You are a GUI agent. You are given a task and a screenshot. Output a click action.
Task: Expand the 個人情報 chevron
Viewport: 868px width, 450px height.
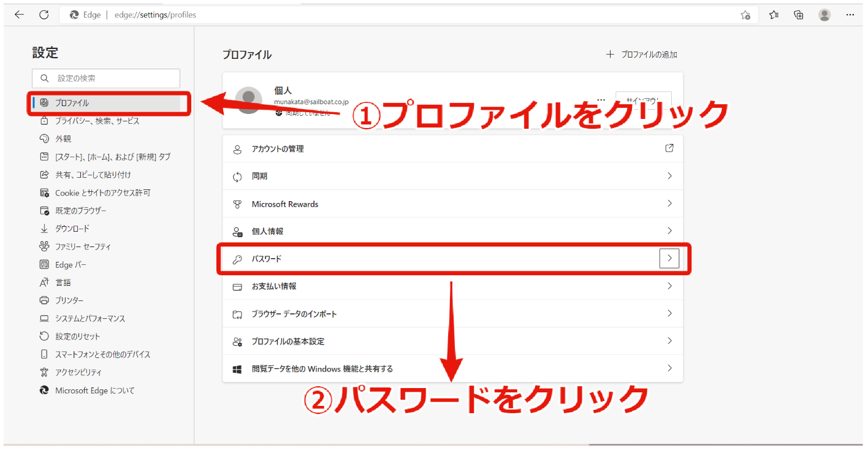(x=669, y=231)
